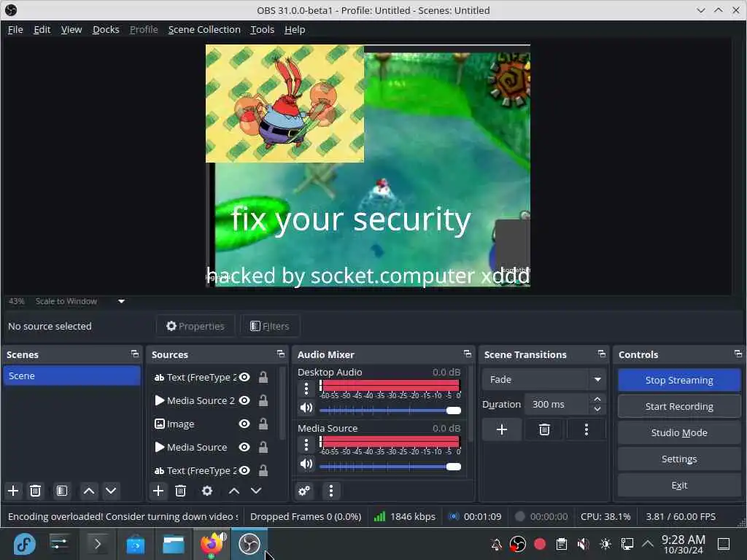Move source up arrow in Sources dock
Image resolution: width=747 pixels, height=560 pixels.
point(234,491)
